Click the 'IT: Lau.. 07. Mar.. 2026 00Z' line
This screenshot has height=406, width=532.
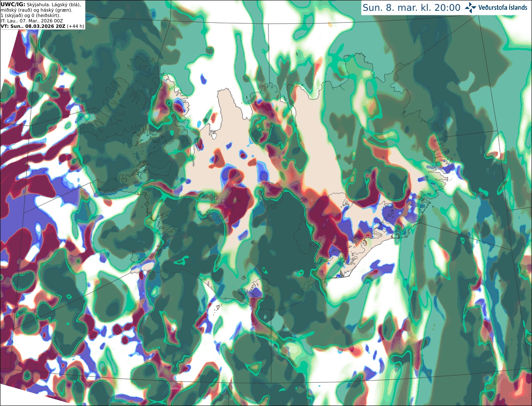(32, 21)
